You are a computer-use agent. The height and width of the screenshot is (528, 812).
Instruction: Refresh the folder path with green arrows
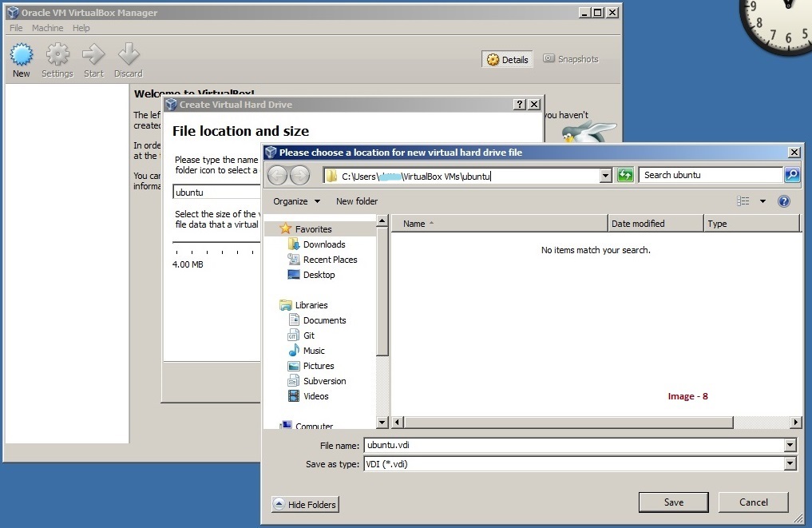[626, 175]
